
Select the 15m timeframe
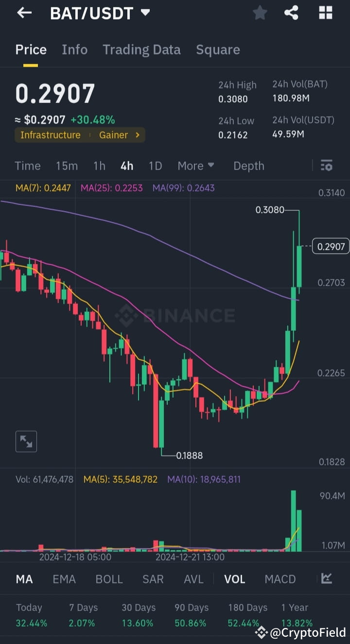pos(67,166)
